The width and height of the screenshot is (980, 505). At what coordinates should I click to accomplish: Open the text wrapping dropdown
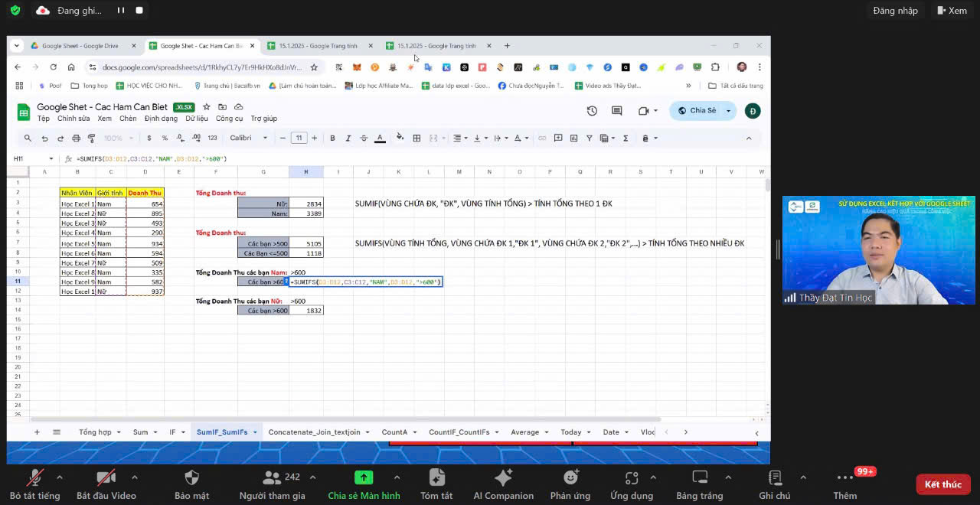tap(500, 138)
